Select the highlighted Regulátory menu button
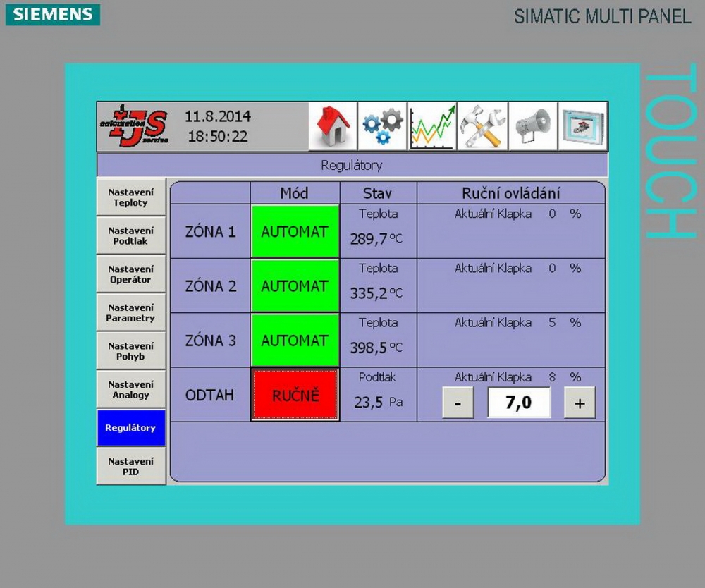Viewport: 705px width, 588px height. pos(130,428)
